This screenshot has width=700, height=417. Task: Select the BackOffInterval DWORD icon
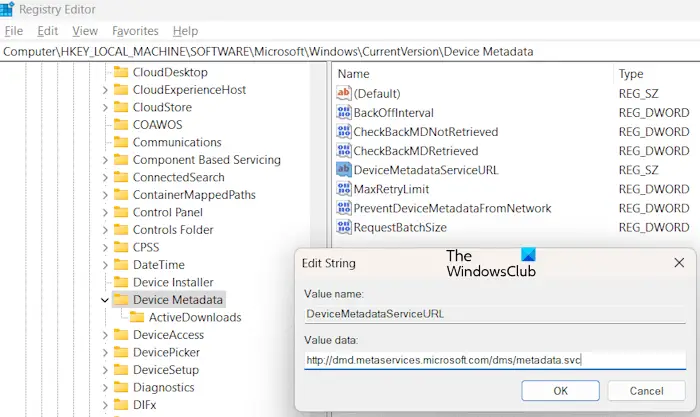point(344,112)
